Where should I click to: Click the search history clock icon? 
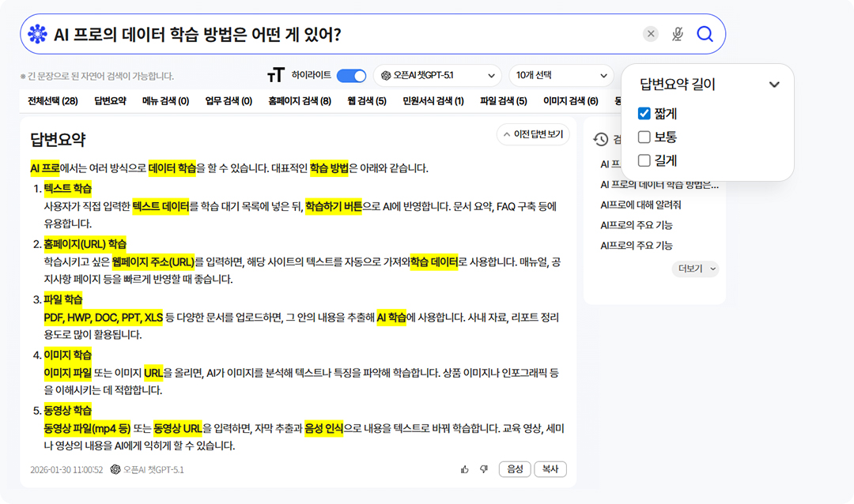[601, 139]
